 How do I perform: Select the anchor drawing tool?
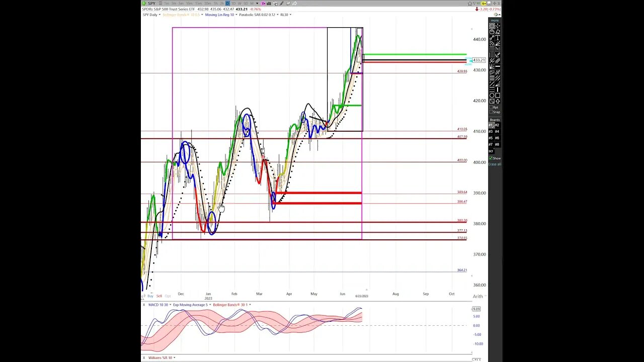point(498,55)
